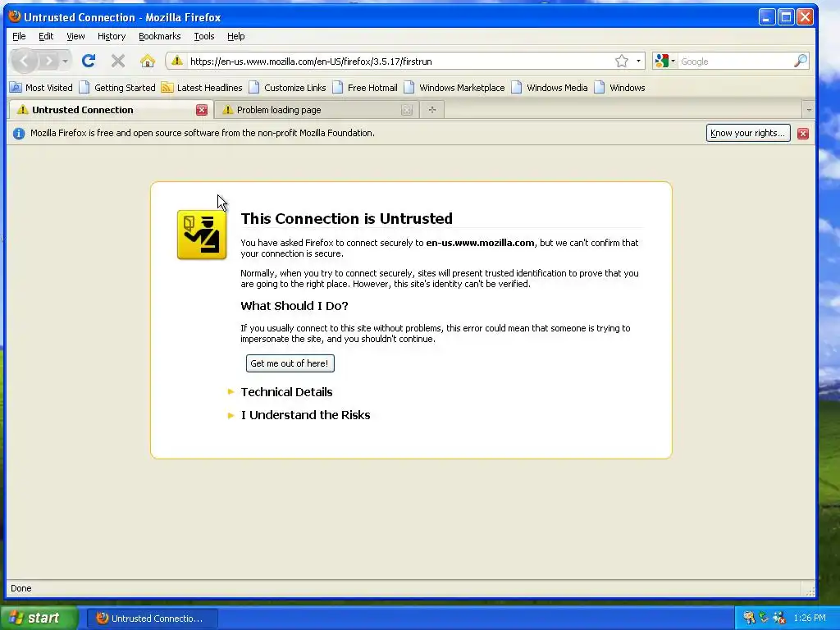Open the Edit menu
Image resolution: width=840 pixels, height=630 pixels.
point(46,36)
